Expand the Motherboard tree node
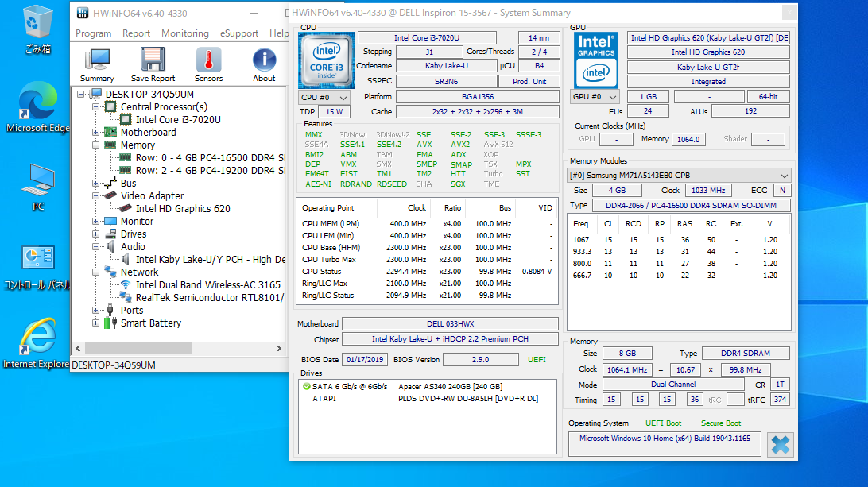 (x=97, y=133)
